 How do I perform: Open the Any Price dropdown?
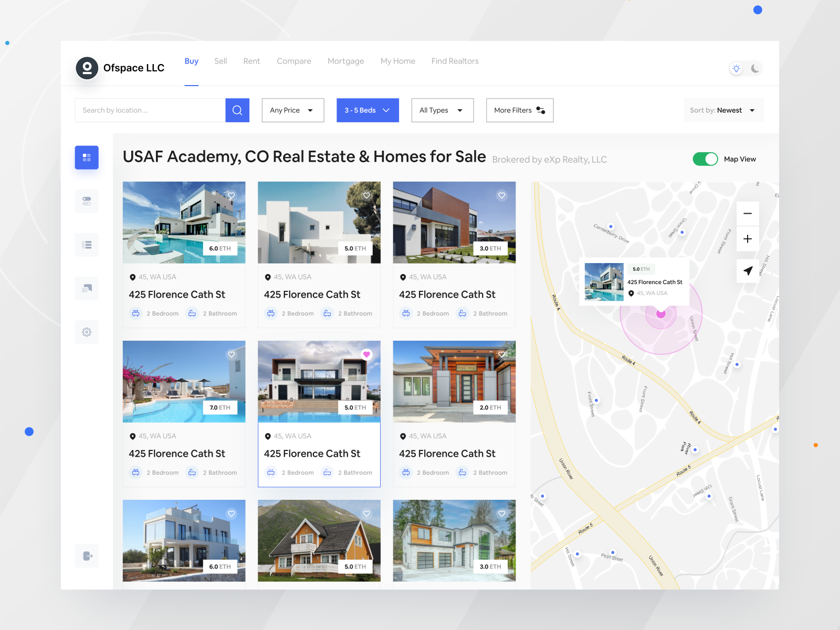[292, 110]
